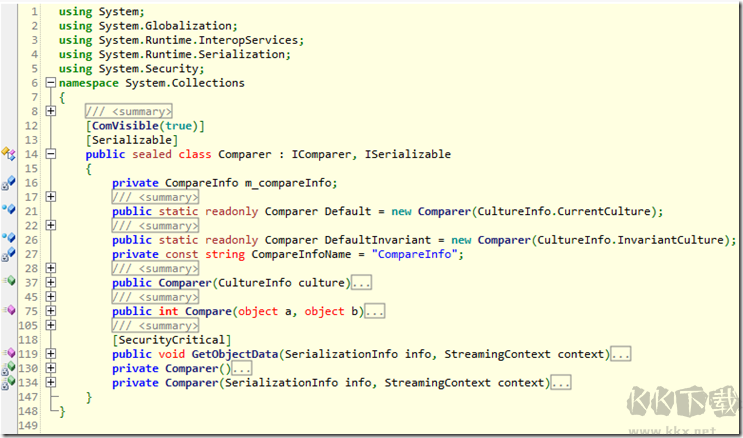Image resolution: width=743 pixels, height=438 pixels.
Task: Click the GetObjectData method icon at line 119
Action: pos(9,353)
